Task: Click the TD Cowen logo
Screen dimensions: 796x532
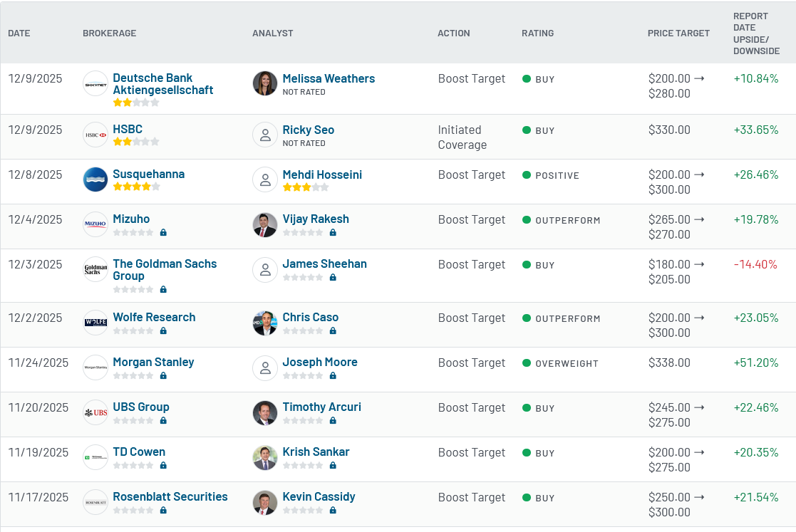Action: pyautogui.click(x=95, y=457)
